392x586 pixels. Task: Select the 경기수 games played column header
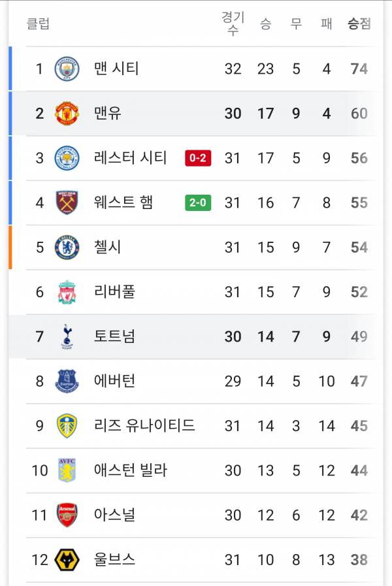click(x=233, y=24)
